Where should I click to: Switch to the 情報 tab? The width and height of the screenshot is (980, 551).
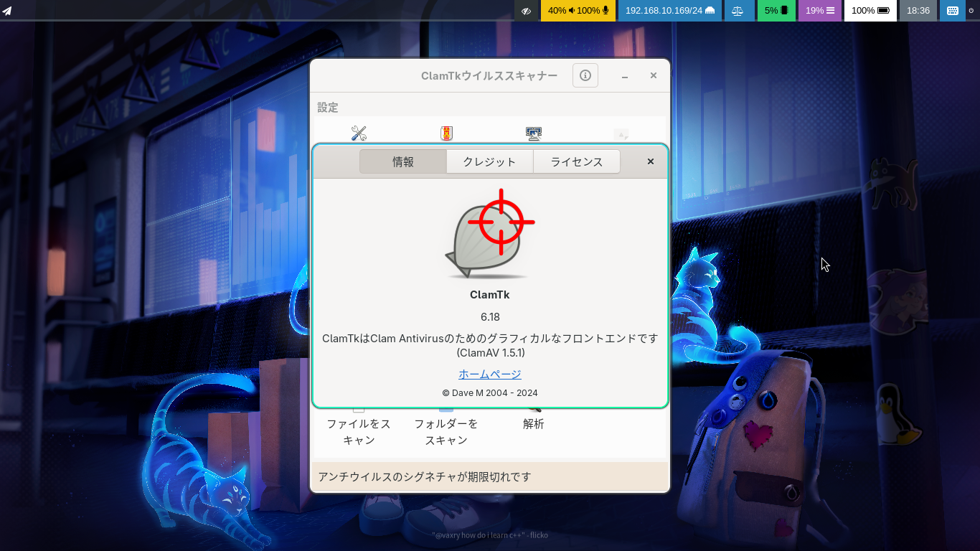[403, 161]
